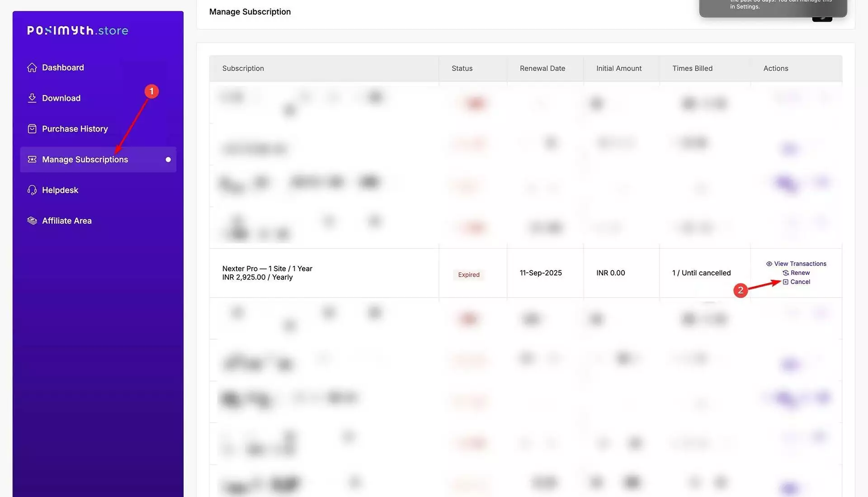Sort by the Renewal Date column header
This screenshot has width=868, height=497.
click(x=542, y=68)
